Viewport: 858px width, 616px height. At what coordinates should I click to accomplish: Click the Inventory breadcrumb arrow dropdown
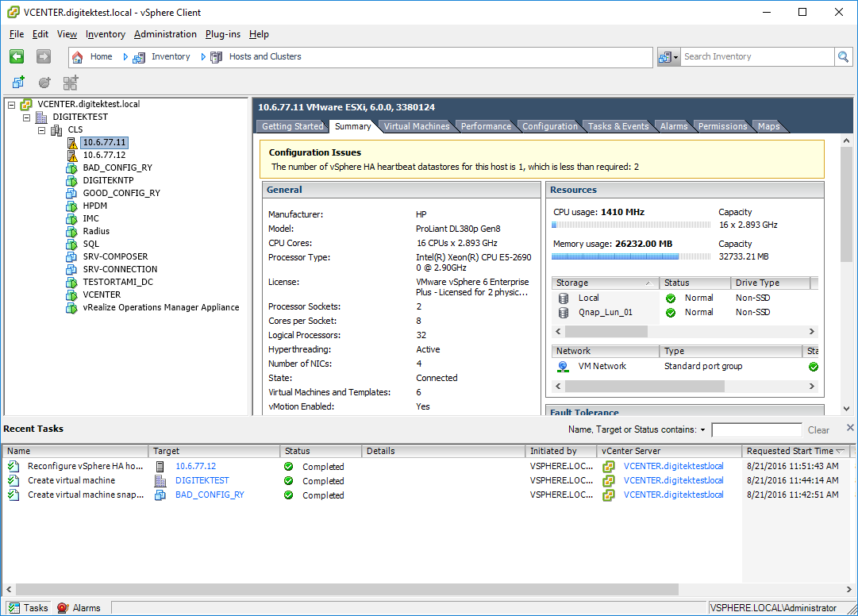click(203, 57)
